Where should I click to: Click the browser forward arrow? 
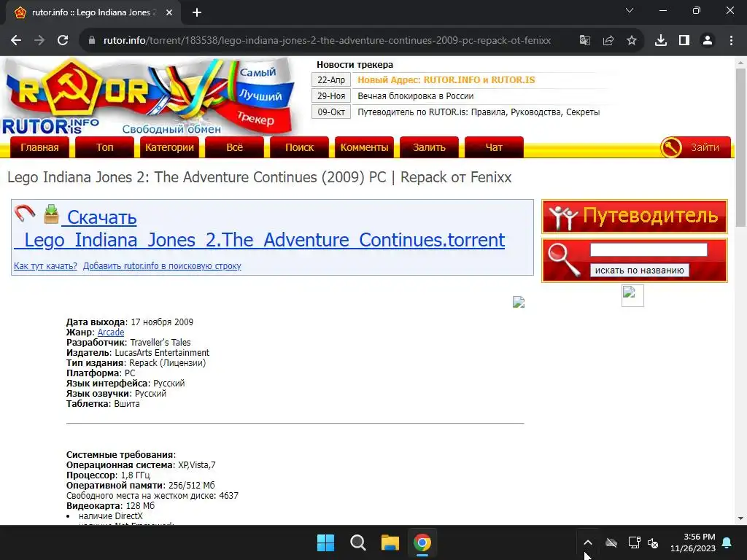(x=39, y=41)
